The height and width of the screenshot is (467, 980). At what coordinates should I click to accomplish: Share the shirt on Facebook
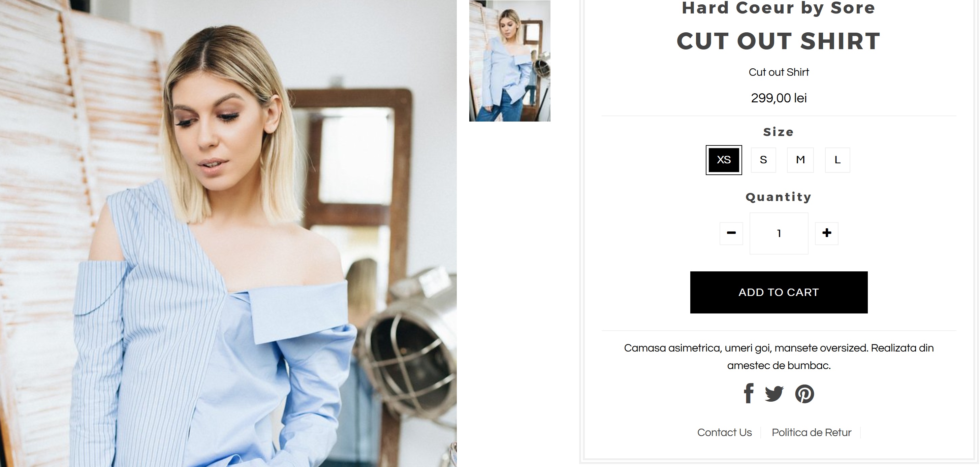[749, 393]
